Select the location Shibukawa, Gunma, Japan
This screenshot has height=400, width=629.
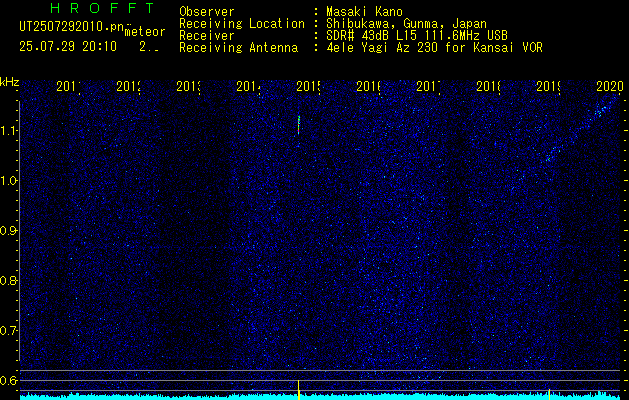[406, 23]
